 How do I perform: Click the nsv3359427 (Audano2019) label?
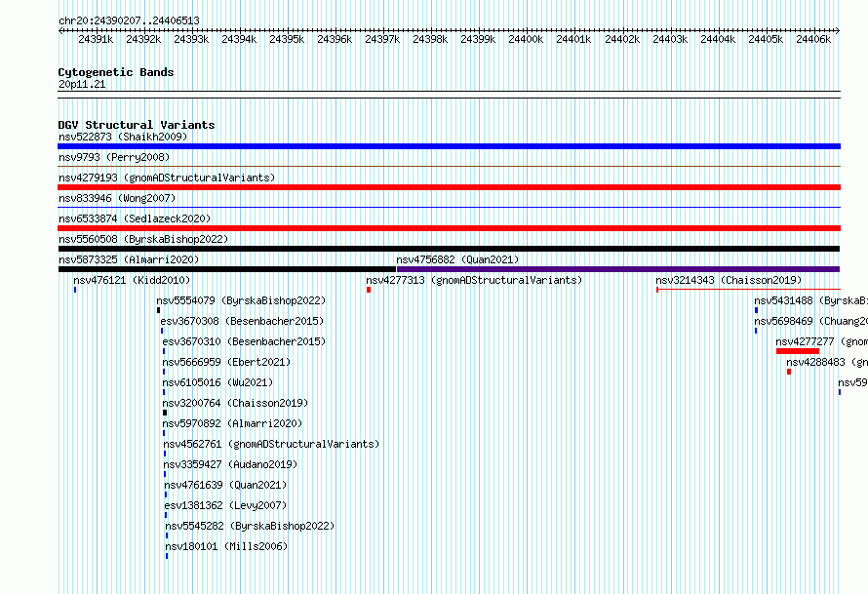click(230, 464)
